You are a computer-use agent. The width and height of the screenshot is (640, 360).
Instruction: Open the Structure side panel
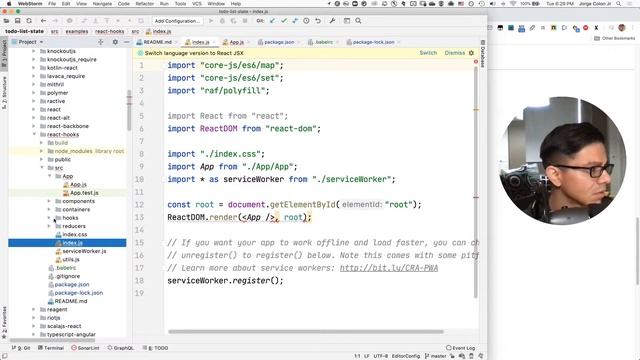coord(4,93)
